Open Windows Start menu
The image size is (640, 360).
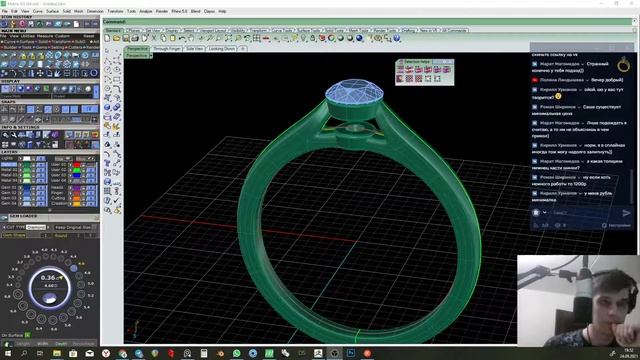[x=7, y=353]
